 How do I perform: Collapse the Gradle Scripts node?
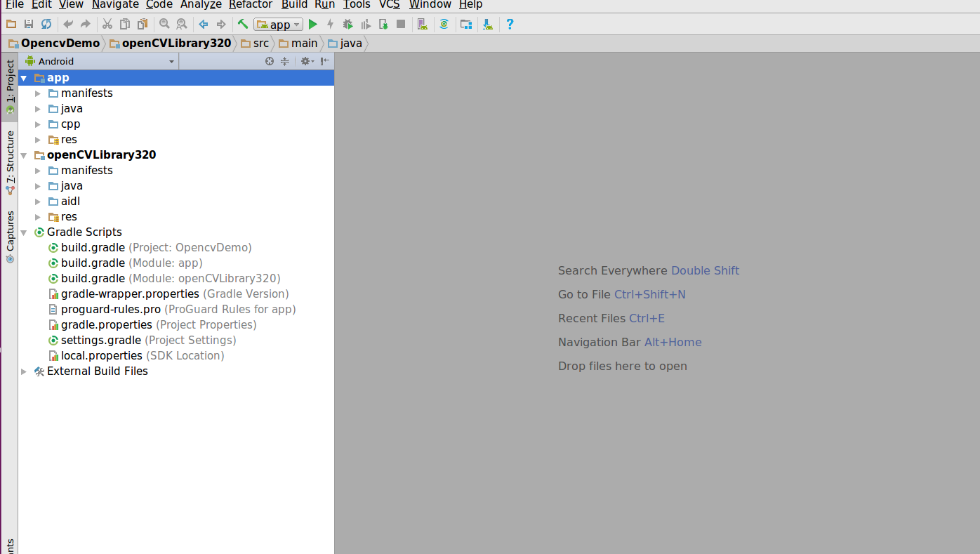click(24, 232)
